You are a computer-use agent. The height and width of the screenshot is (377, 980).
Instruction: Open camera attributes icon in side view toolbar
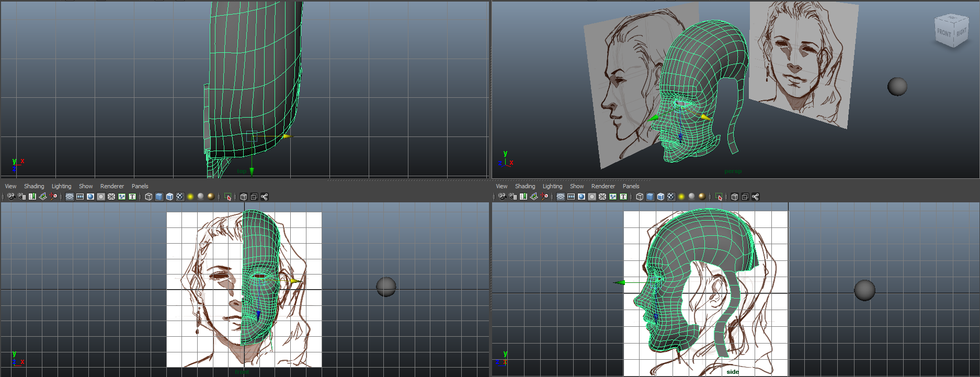512,197
